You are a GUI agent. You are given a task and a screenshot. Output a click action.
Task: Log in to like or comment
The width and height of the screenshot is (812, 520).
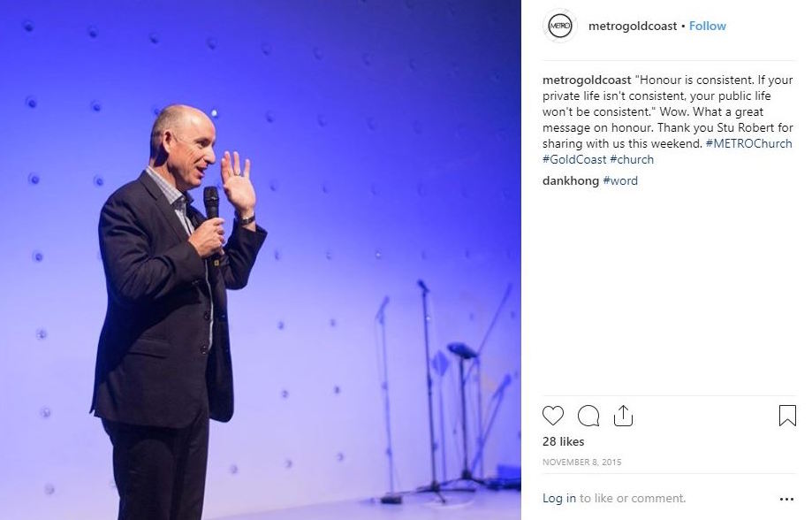click(558, 498)
